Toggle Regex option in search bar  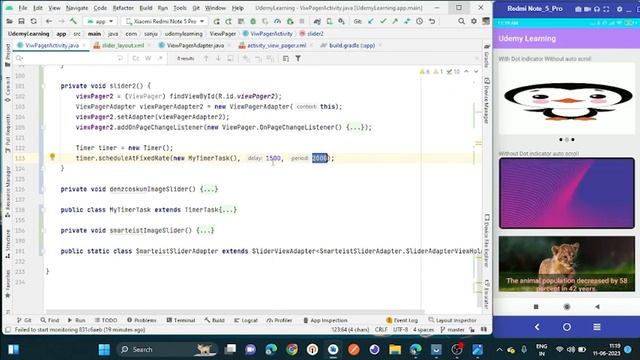(160, 58)
